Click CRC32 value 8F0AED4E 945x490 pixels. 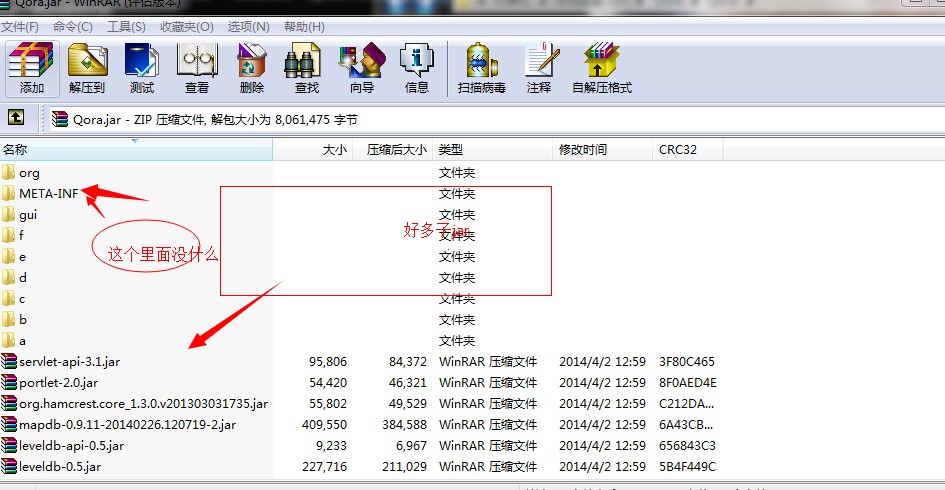(x=688, y=383)
